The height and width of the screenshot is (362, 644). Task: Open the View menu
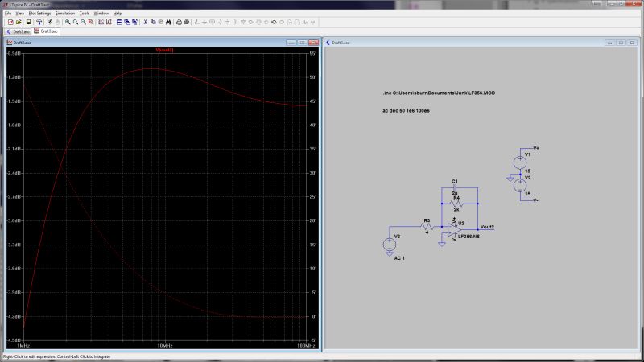coord(19,13)
